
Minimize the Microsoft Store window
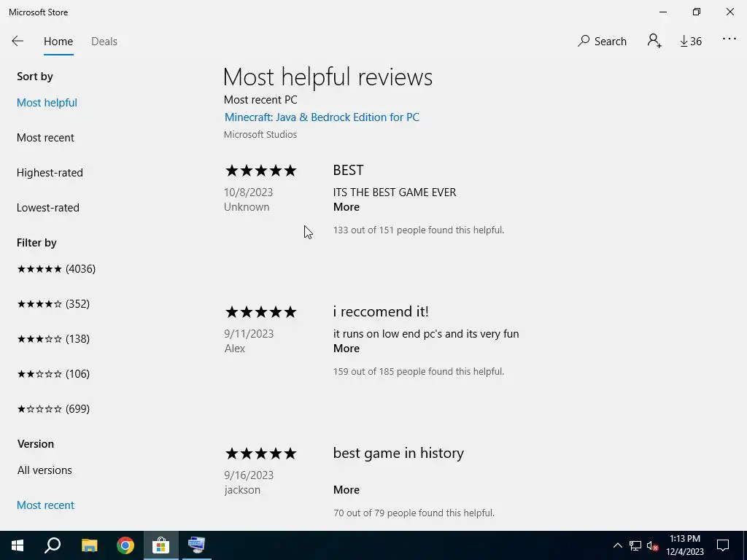click(x=663, y=12)
